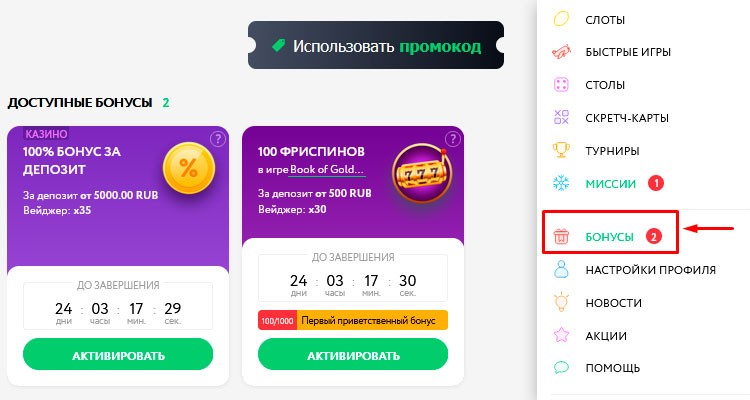
Task: Click the Quick Games ticket icon
Action: (x=562, y=52)
